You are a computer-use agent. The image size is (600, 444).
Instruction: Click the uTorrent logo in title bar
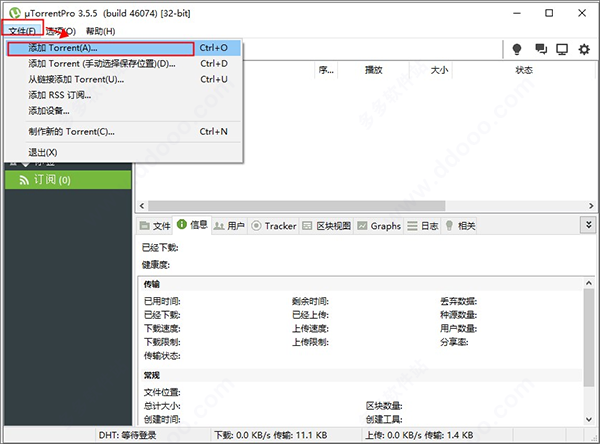[15, 13]
